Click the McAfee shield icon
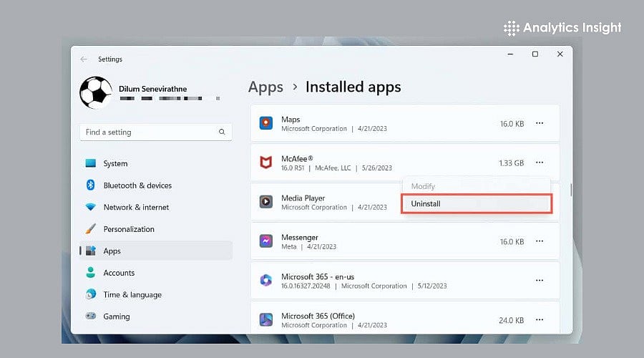The image size is (644, 358). pyautogui.click(x=266, y=163)
